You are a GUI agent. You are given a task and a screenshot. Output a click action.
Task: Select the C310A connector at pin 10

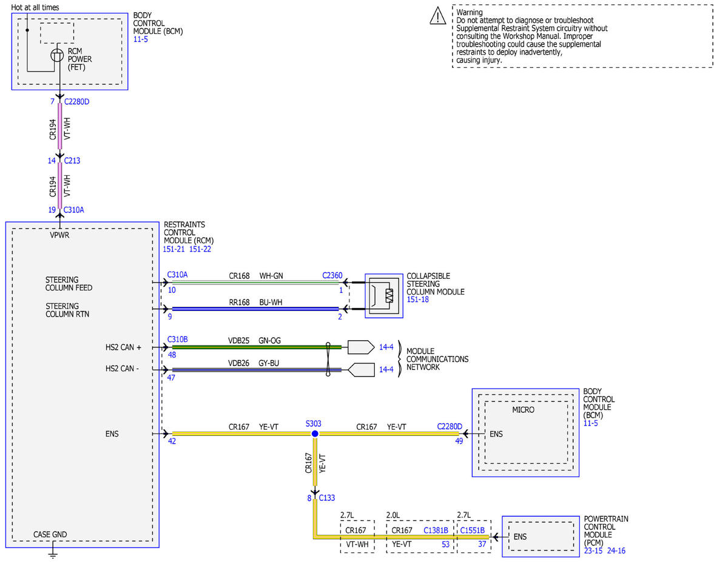(x=177, y=275)
